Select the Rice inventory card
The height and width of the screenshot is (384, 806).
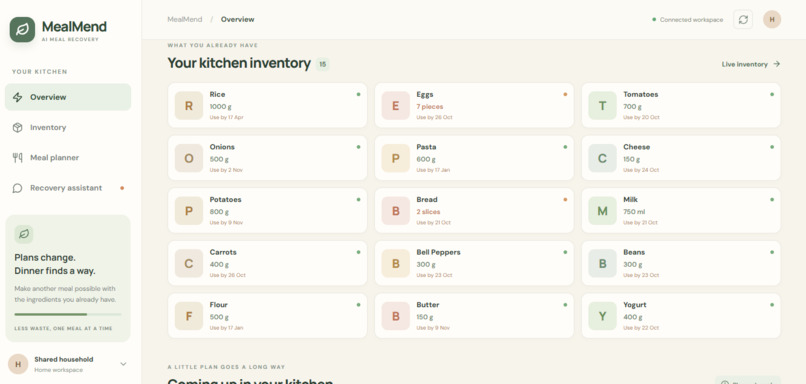267,105
